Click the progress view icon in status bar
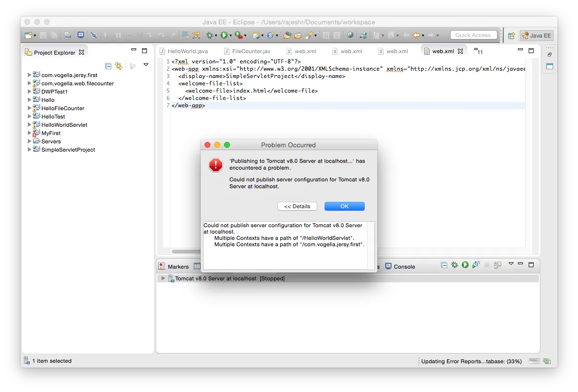 pos(547,361)
